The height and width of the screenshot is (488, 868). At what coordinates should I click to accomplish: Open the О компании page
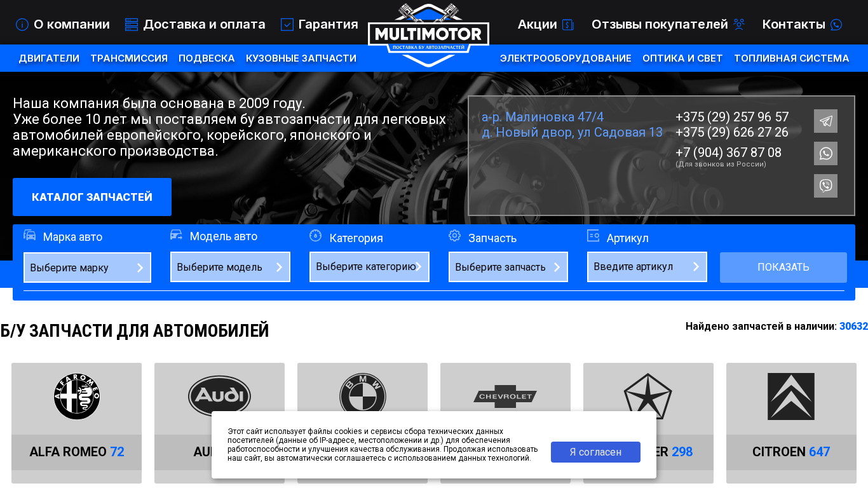coord(72,25)
